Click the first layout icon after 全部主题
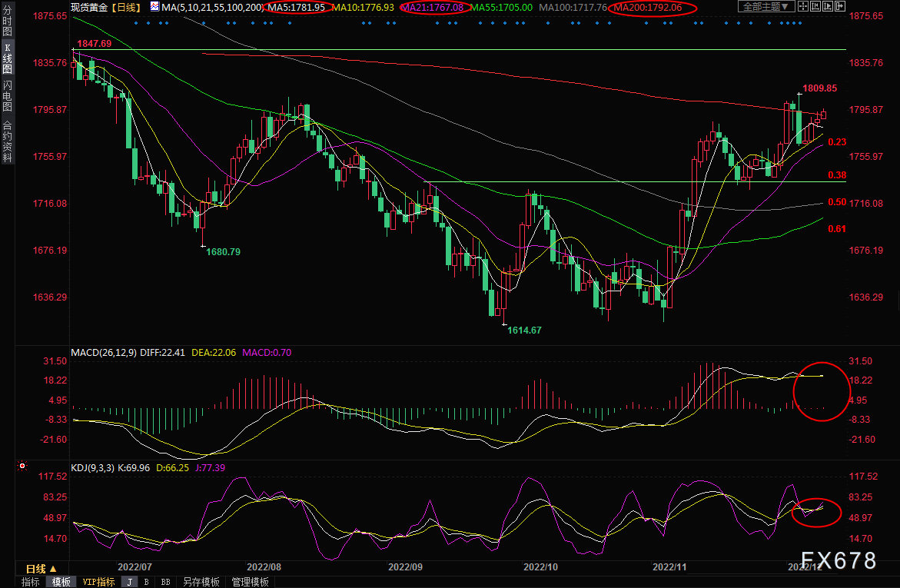The width and height of the screenshot is (900, 588). pos(805,7)
